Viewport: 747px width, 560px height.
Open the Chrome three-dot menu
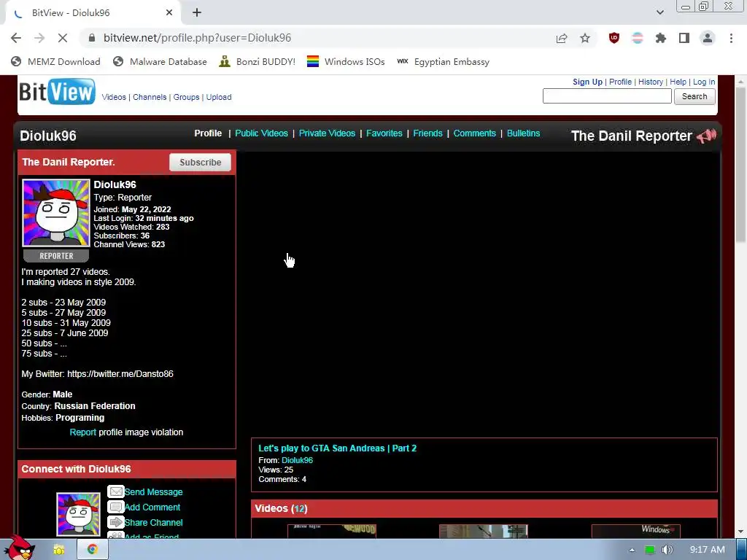(x=731, y=38)
